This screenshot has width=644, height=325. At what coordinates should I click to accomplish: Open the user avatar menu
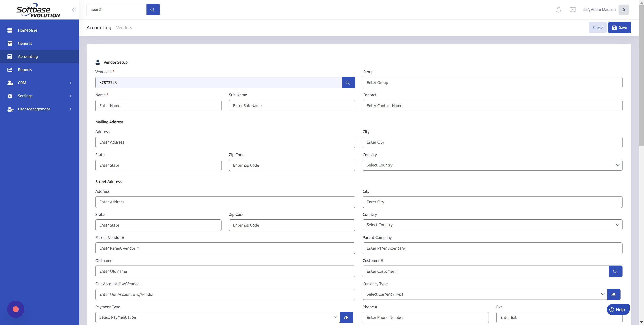point(624,10)
